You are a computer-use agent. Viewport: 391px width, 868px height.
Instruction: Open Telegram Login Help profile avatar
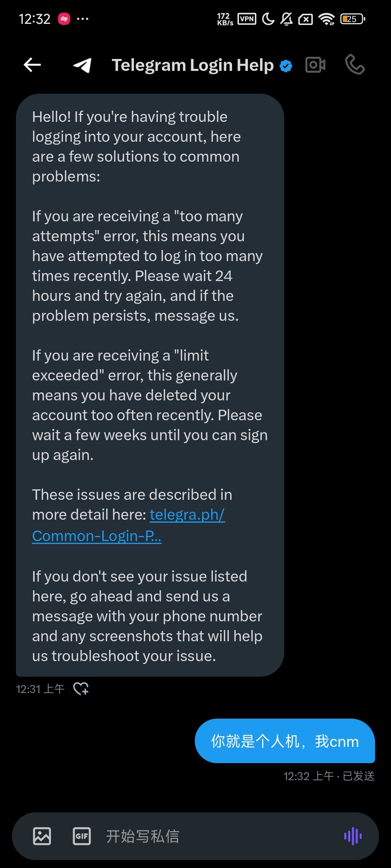point(82,65)
